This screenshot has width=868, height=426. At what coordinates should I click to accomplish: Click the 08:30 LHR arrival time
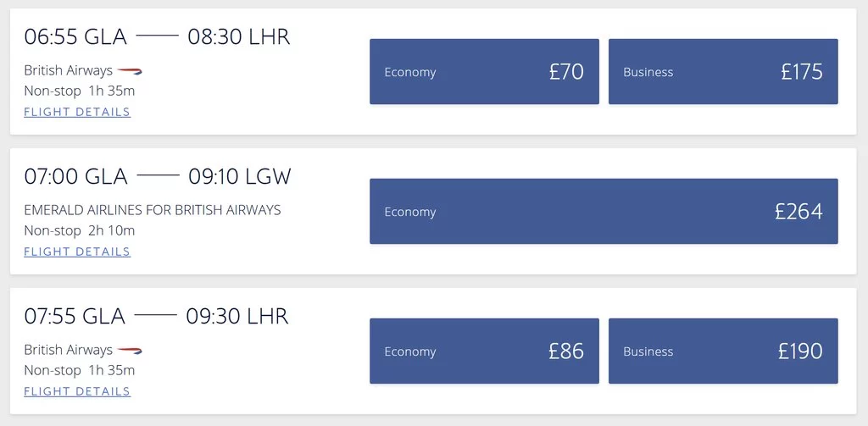[x=238, y=37]
